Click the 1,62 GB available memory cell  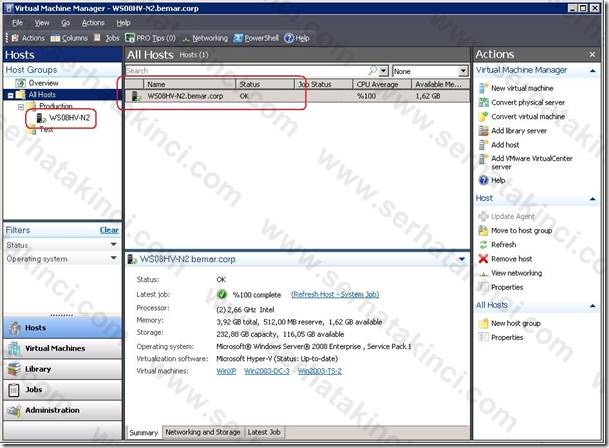428,96
